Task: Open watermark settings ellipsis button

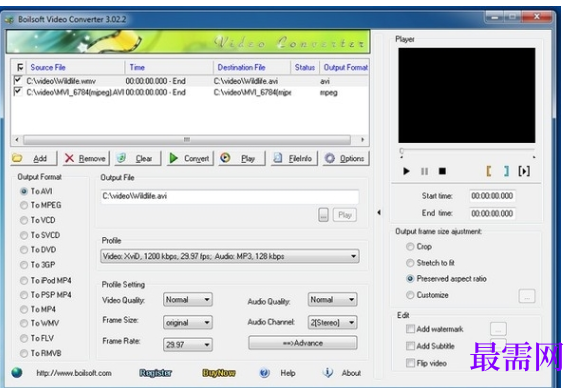Action: (498, 329)
